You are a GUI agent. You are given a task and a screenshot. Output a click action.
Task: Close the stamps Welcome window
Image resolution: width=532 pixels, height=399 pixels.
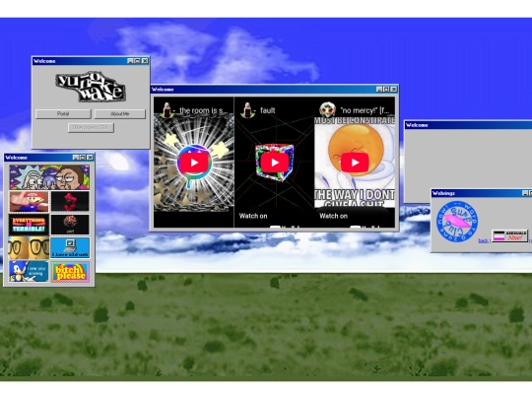tap(90, 158)
